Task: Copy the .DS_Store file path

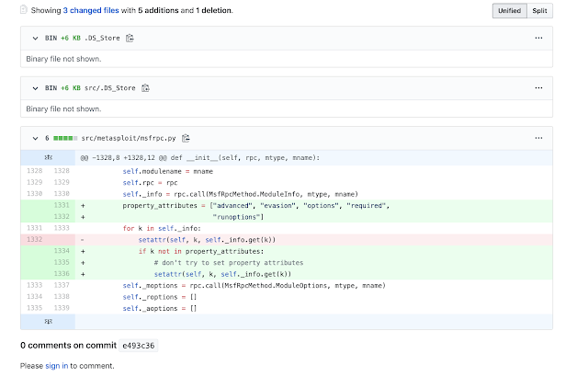Action: pos(130,38)
